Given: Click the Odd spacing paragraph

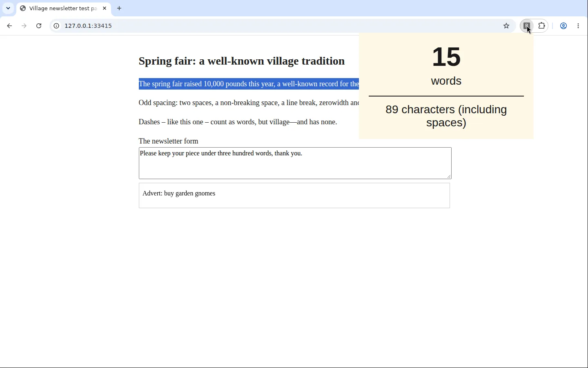Looking at the screenshot, I should [x=249, y=103].
